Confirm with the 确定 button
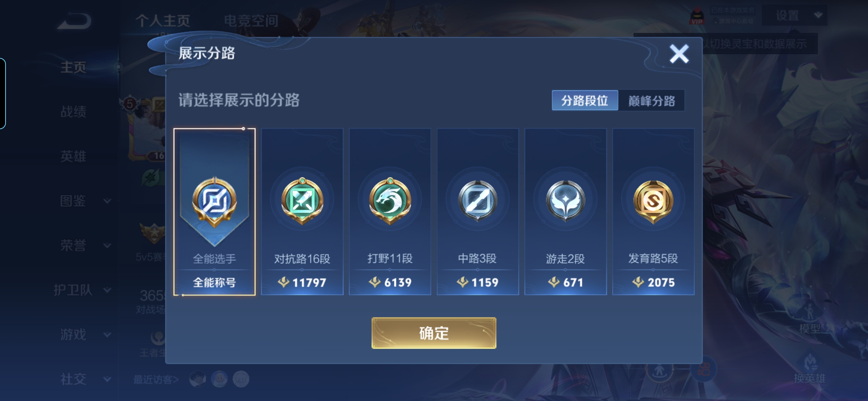Image resolution: width=868 pixels, height=401 pixels. (434, 333)
